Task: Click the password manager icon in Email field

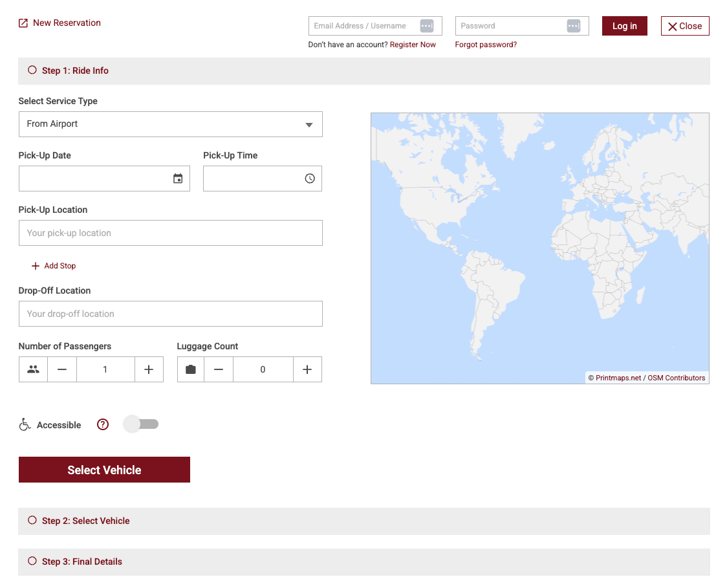Action: pos(426,26)
